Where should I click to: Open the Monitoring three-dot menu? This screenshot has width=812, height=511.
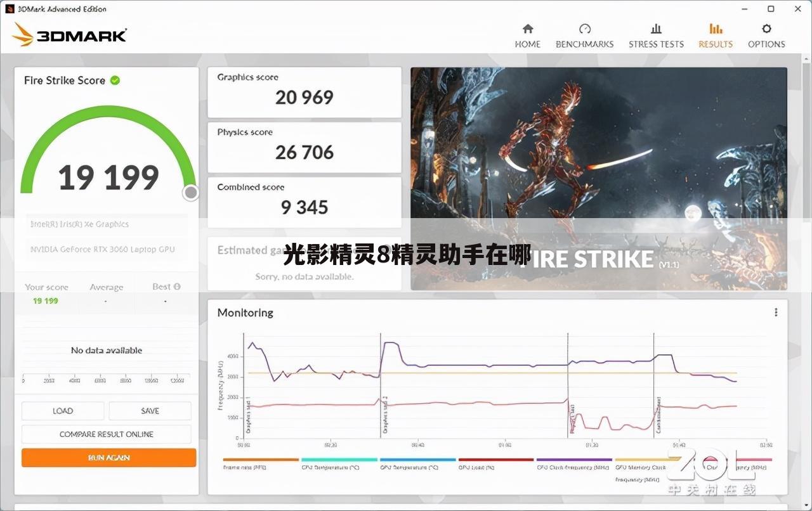[775, 313]
